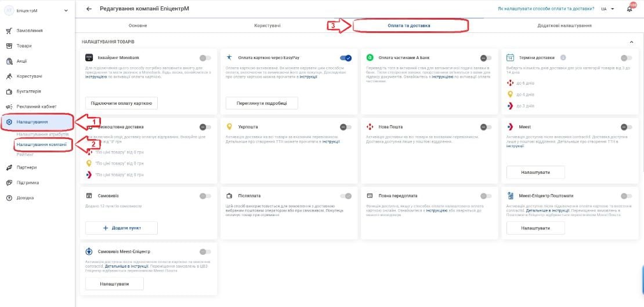Viewport: 644px width, 307px height.
Task: Enable the Еквайринг Monobank toggle
Action: [x=205, y=58]
